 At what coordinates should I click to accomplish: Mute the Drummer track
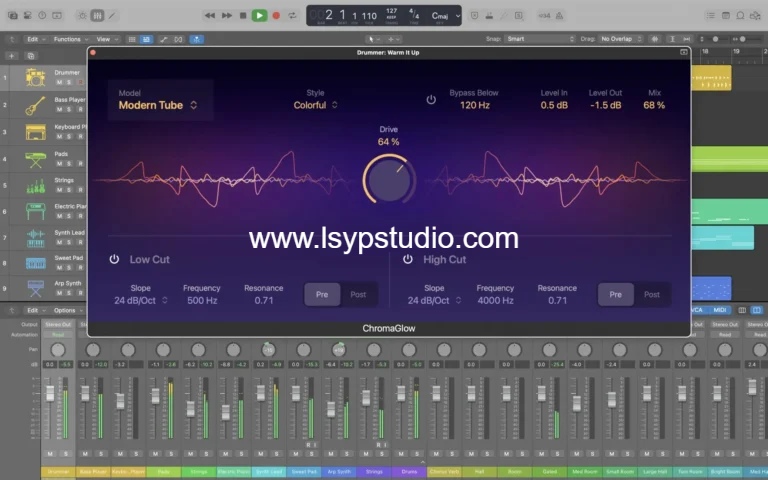(x=59, y=82)
